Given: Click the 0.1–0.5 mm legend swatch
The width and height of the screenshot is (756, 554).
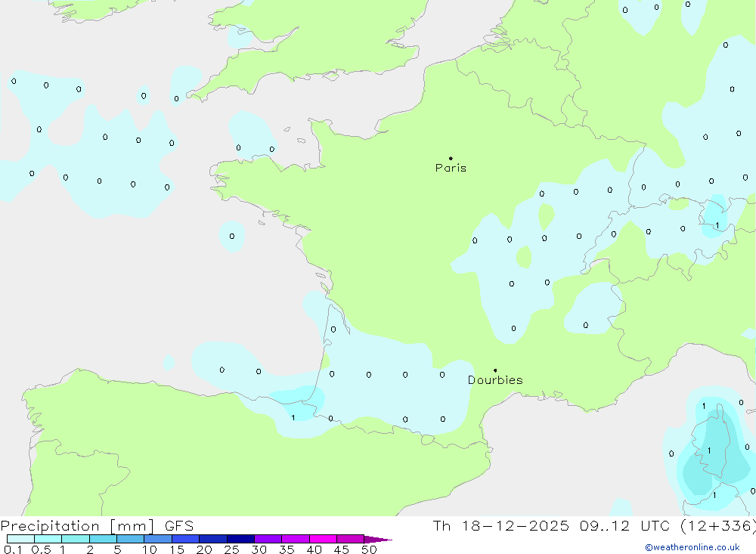Looking at the screenshot, I should click(20, 539).
